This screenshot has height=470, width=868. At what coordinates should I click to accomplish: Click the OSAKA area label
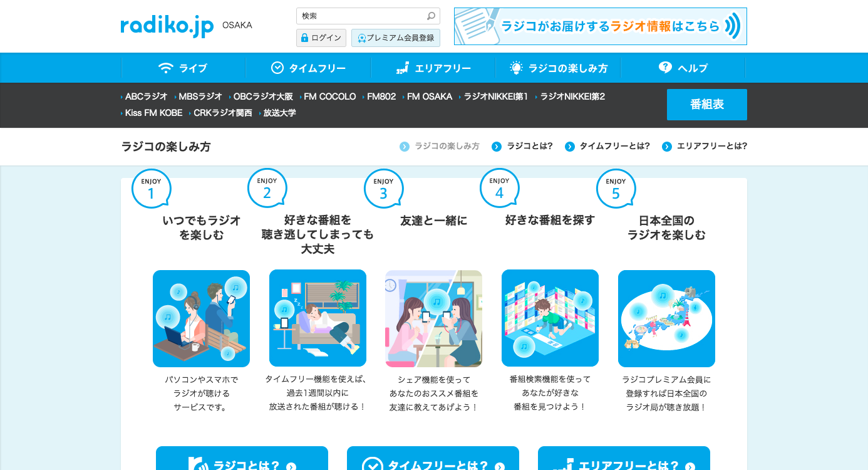pos(237,25)
